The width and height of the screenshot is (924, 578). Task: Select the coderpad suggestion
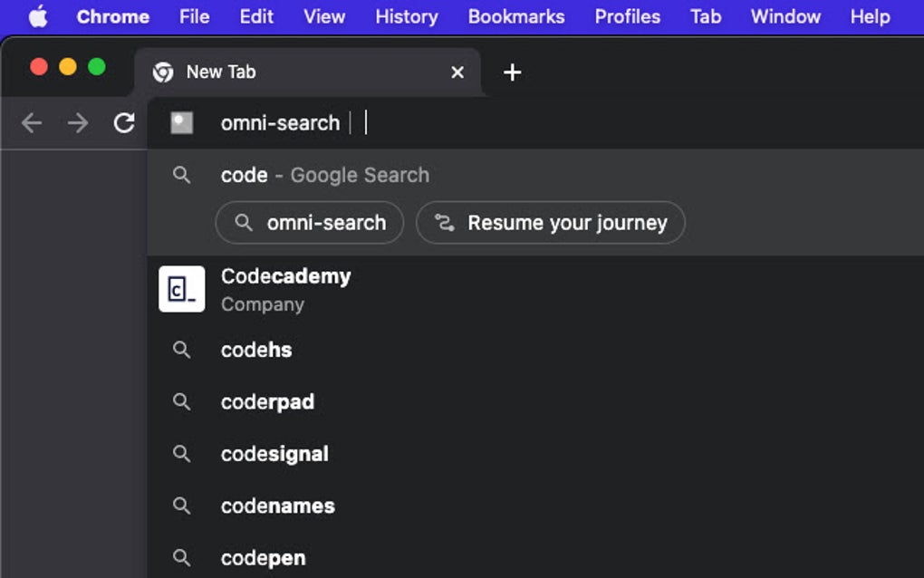pos(267,401)
